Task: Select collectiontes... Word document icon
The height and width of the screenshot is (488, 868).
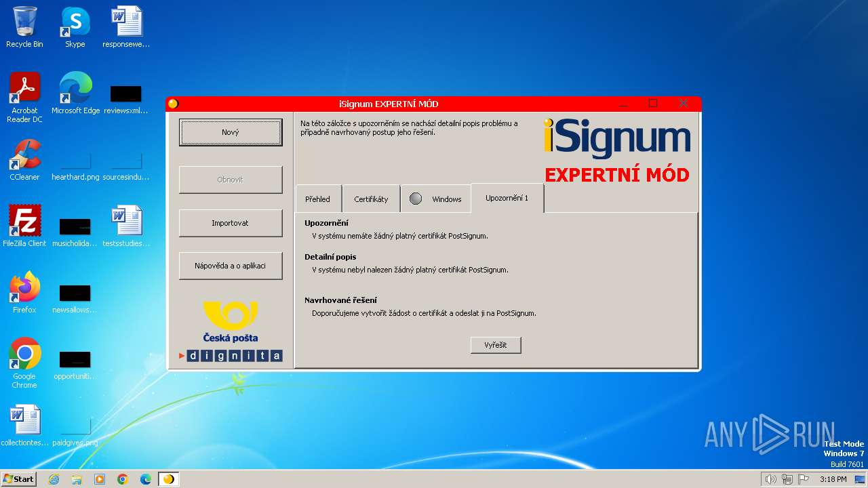Action: 24,426
